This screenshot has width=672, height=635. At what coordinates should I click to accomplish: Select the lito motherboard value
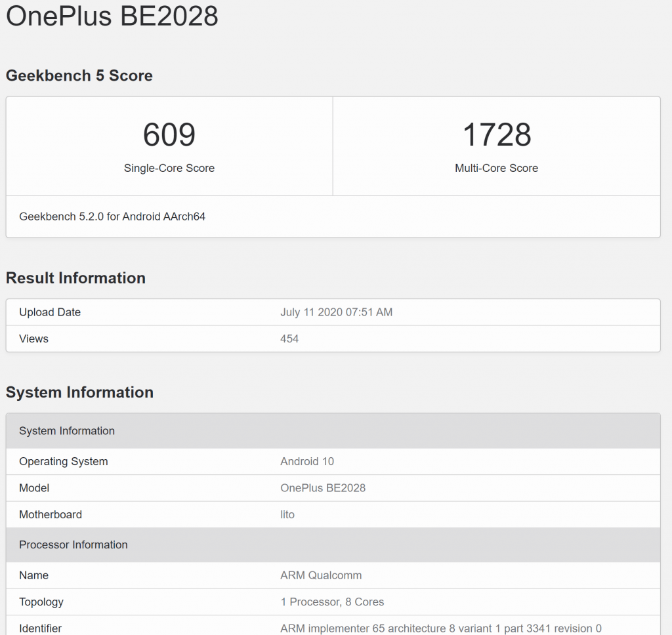coord(287,514)
